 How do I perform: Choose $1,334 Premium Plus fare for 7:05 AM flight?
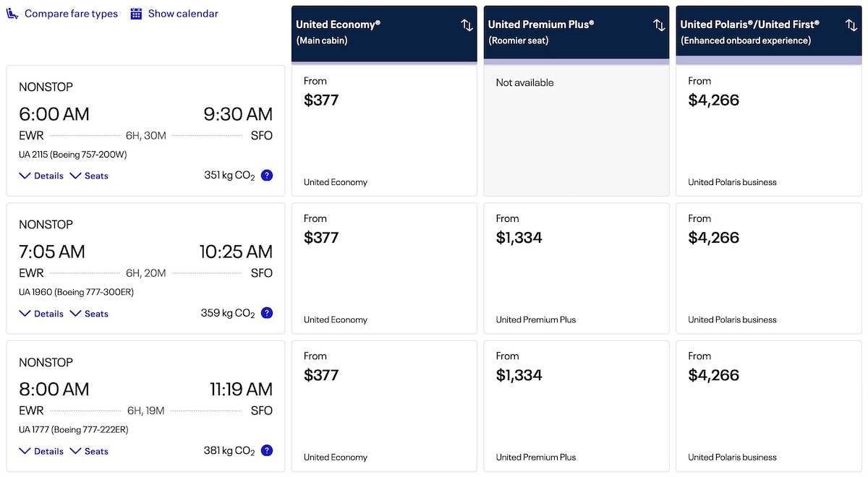point(576,267)
